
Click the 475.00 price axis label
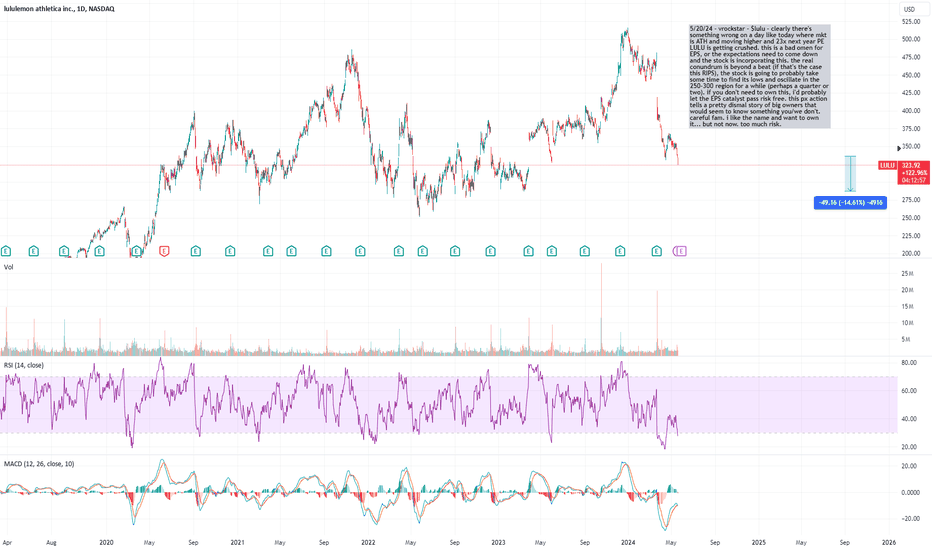coord(911,57)
